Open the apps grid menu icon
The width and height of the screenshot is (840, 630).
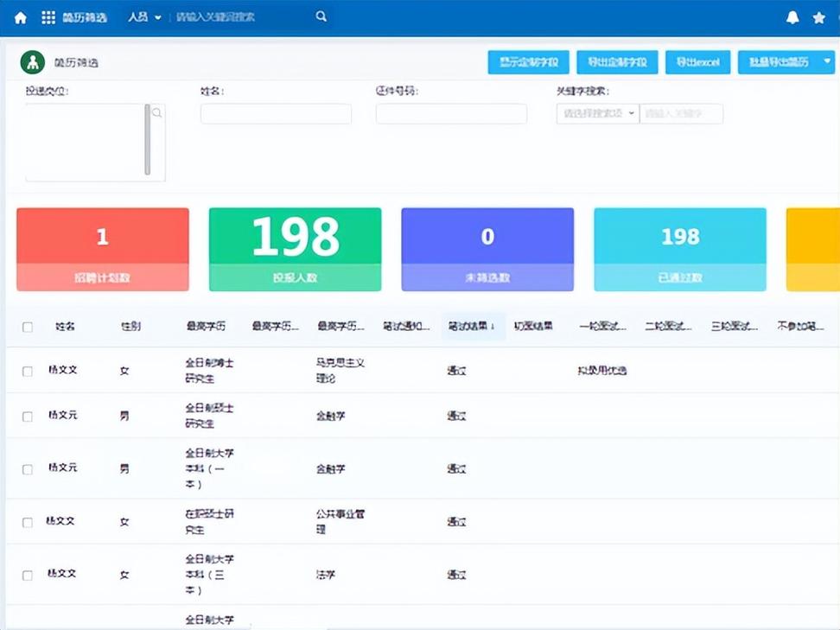pos(48,17)
